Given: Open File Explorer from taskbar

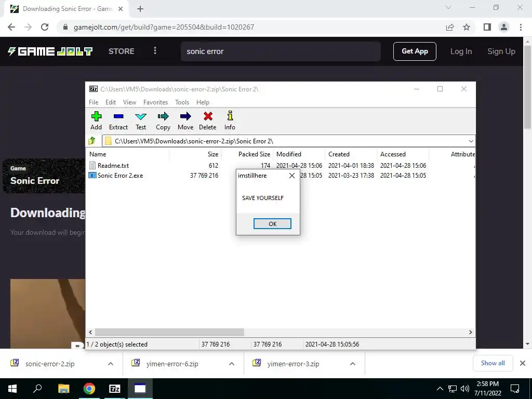Looking at the screenshot, I should 63,389.
